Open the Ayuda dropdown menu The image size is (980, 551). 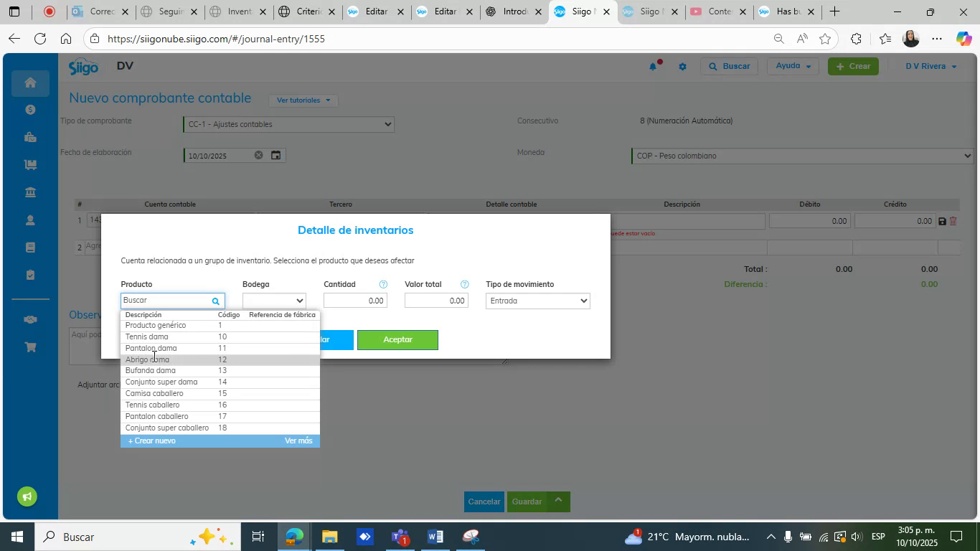793,66
